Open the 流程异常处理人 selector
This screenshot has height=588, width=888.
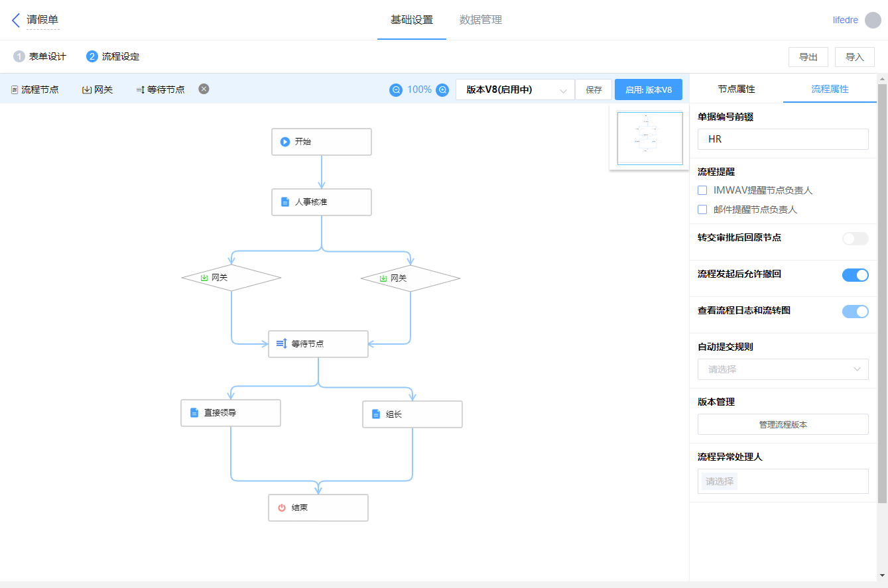tap(783, 481)
